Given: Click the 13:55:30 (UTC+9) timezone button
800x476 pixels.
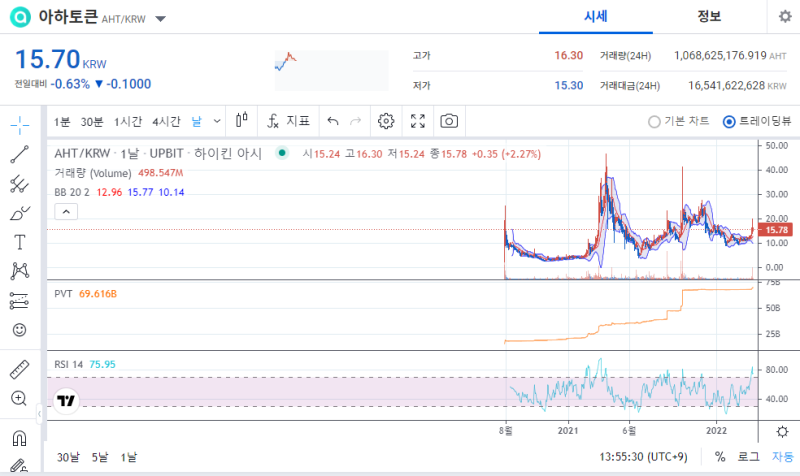Looking at the screenshot, I should 643,457.
